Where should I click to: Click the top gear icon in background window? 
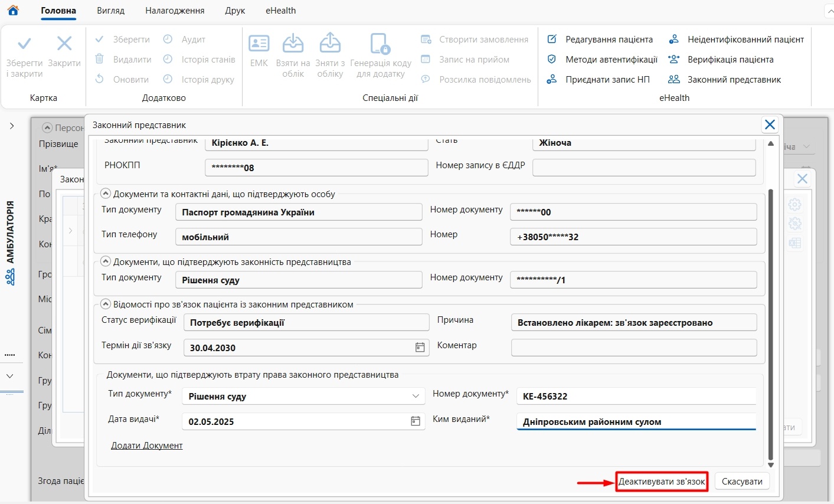[795, 205]
